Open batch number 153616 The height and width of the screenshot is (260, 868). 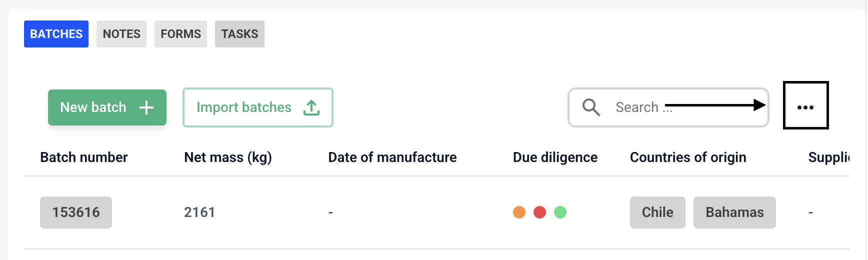[x=76, y=212]
